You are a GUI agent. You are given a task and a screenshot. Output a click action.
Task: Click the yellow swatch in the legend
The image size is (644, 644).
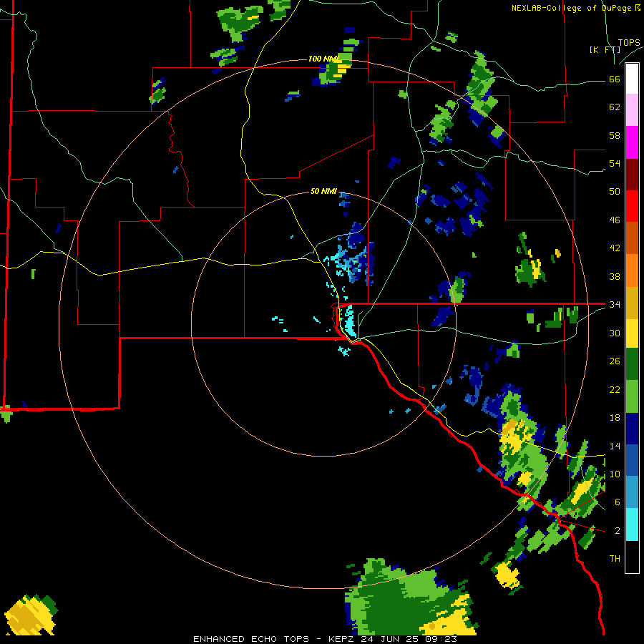coord(632,333)
